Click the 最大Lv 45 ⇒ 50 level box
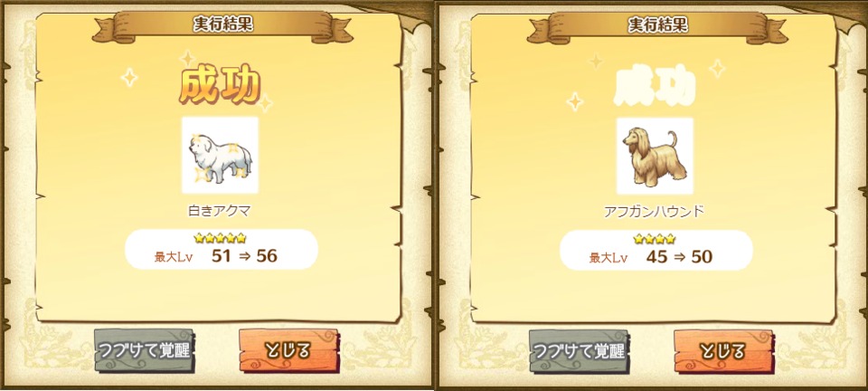Screen dimensions: 868x391 656,251
